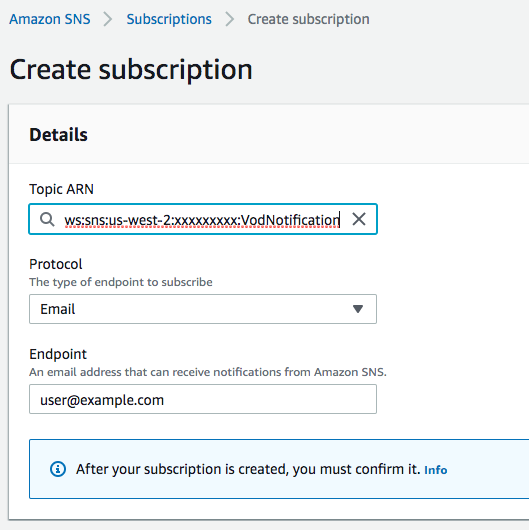Click the Protocol field label
The height and width of the screenshot is (530, 529).
coord(55,264)
